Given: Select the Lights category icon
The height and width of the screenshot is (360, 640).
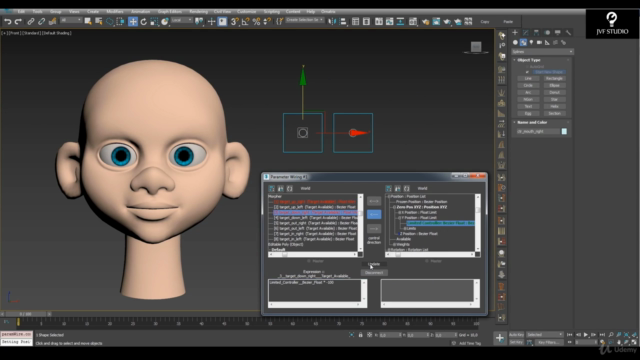Looking at the screenshot, I should click(531, 42).
